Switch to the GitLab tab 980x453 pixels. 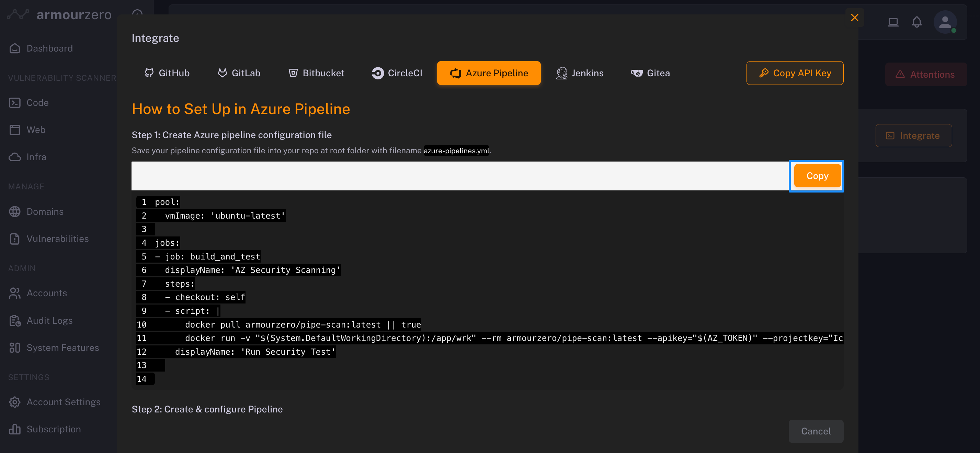point(239,73)
